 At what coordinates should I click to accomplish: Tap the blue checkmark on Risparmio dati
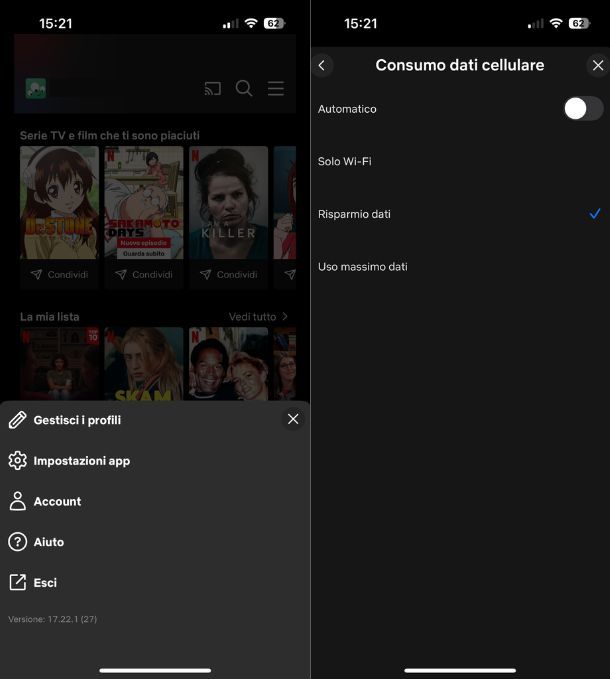[595, 213]
